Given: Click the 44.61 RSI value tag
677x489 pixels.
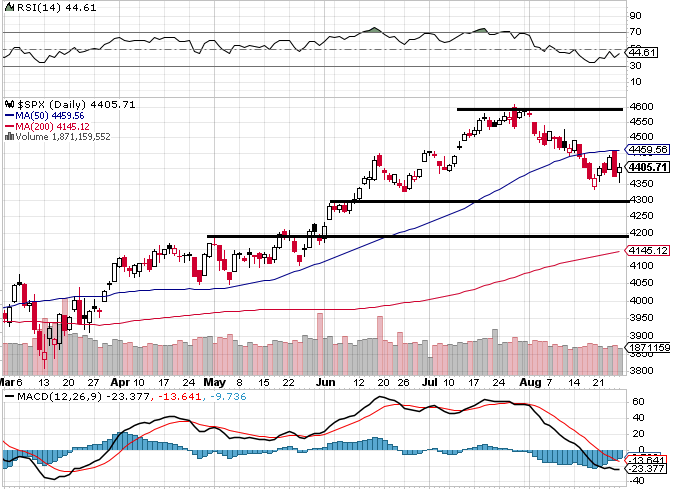Looking at the screenshot, I should pos(642,53).
